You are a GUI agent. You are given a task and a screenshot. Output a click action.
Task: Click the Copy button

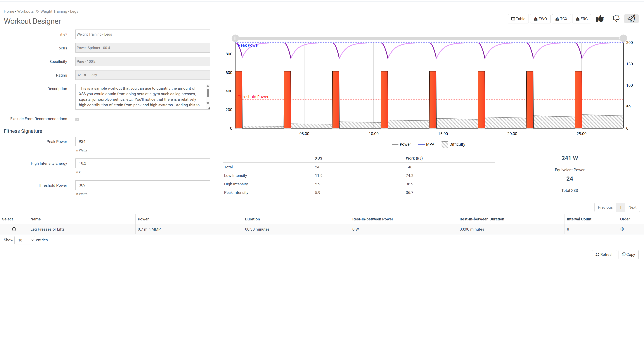[628, 255]
